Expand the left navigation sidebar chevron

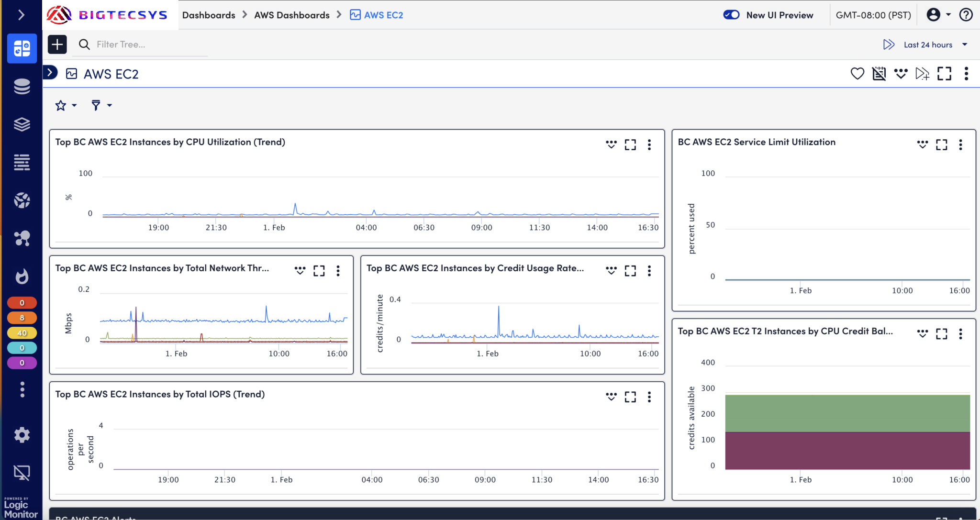[x=21, y=15]
